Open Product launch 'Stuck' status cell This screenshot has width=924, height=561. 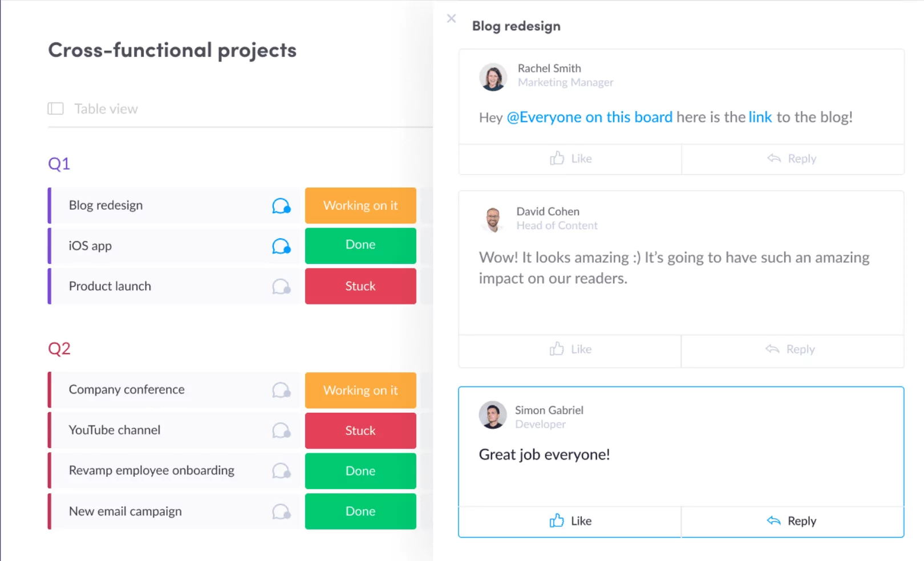360,286
